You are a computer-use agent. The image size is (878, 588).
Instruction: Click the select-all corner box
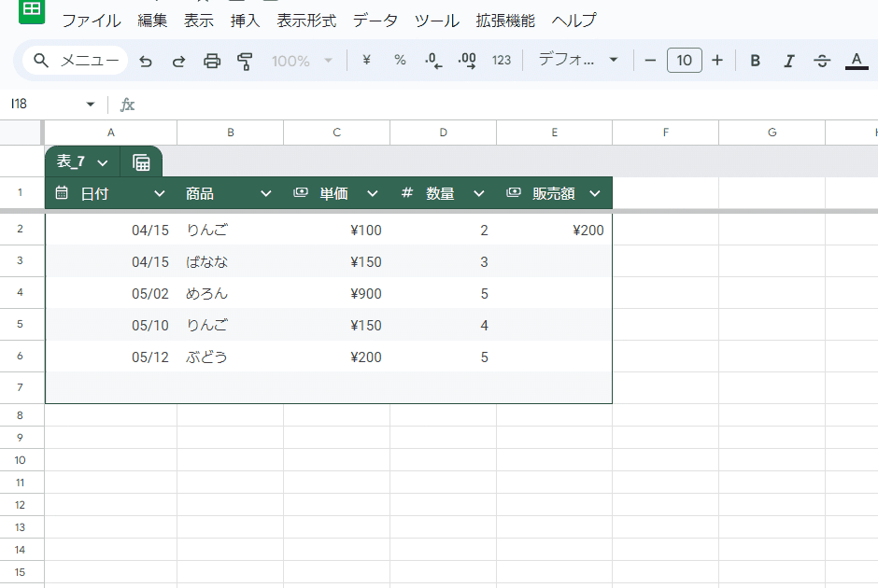point(21,133)
